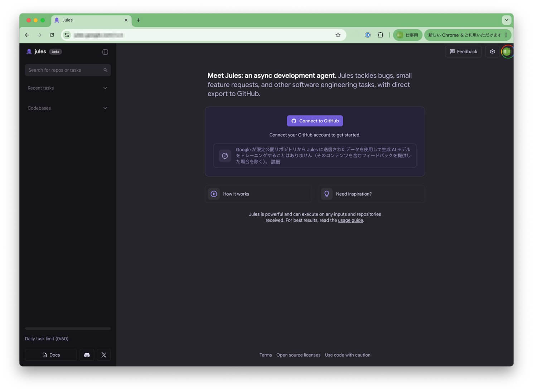Open the Chrome extensions puzzle icon
The image size is (533, 392).
[380, 35]
